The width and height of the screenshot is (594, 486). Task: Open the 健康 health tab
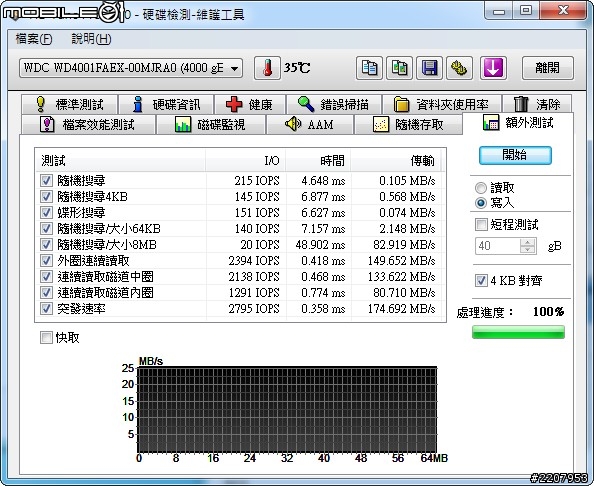tap(250, 104)
